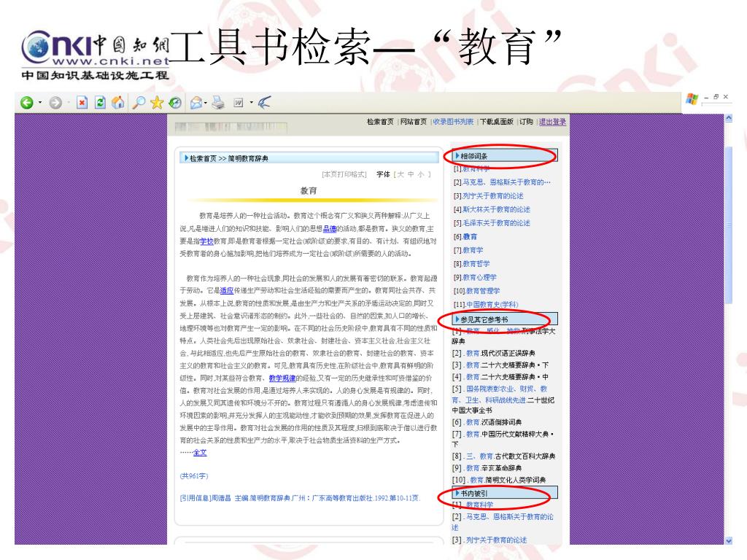Click 检索首页 in the breadcrumb bar
This screenshot has width=747, height=560.
point(203,158)
